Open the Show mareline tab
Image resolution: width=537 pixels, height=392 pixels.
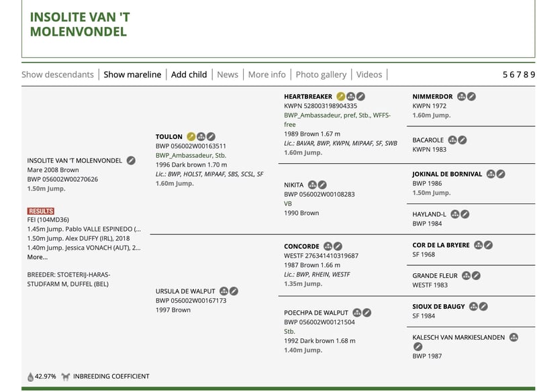(132, 75)
